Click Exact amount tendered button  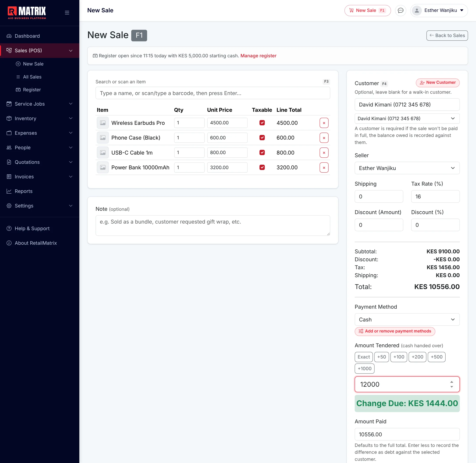(363, 357)
